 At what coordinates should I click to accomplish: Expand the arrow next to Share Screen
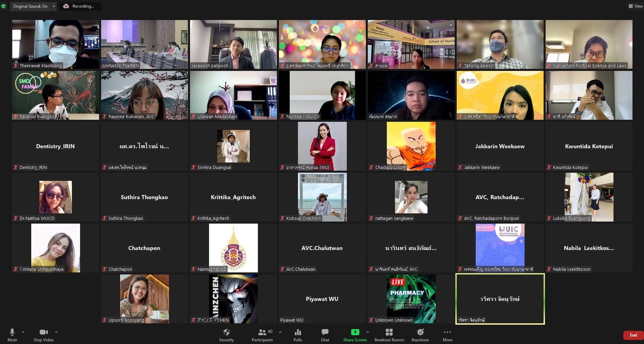tap(368, 332)
